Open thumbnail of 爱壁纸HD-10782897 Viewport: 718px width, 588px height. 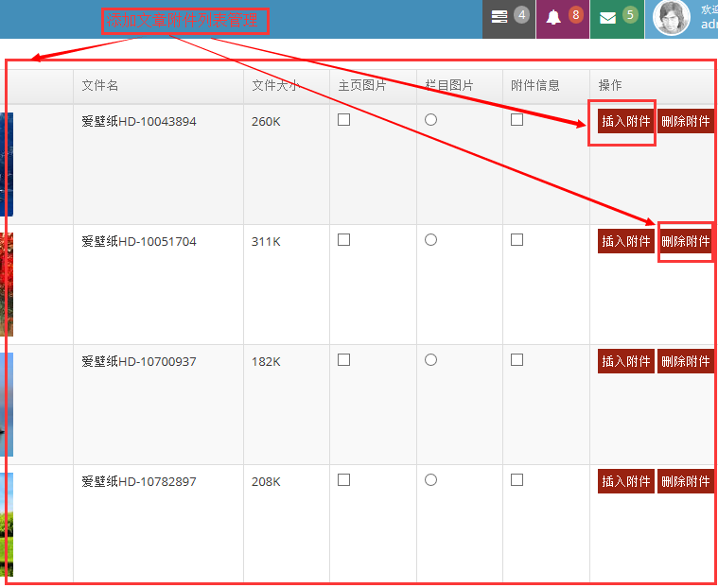click(7, 525)
